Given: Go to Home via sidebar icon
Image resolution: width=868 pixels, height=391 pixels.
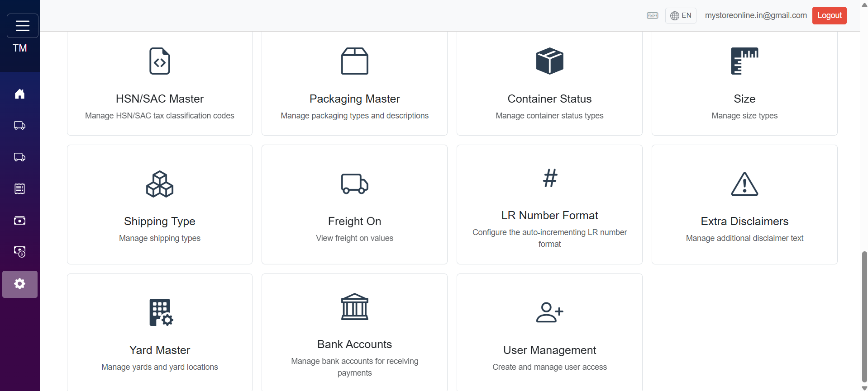Looking at the screenshot, I should (19, 94).
